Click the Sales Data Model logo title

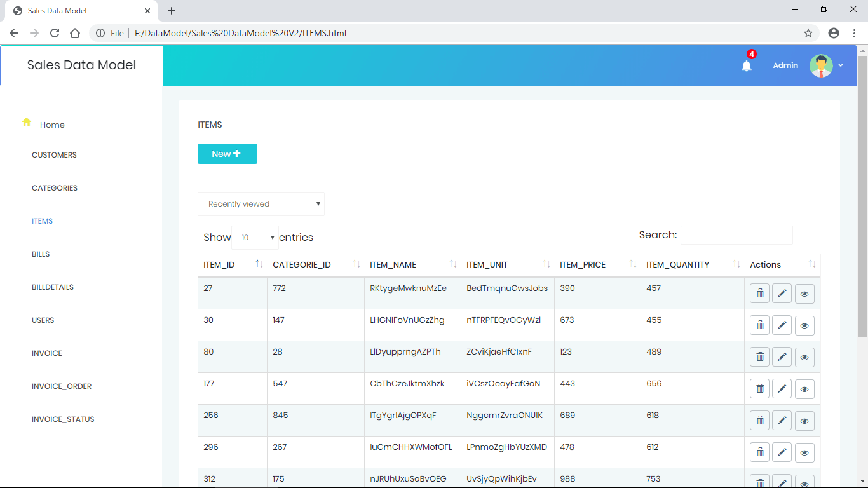click(x=81, y=65)
